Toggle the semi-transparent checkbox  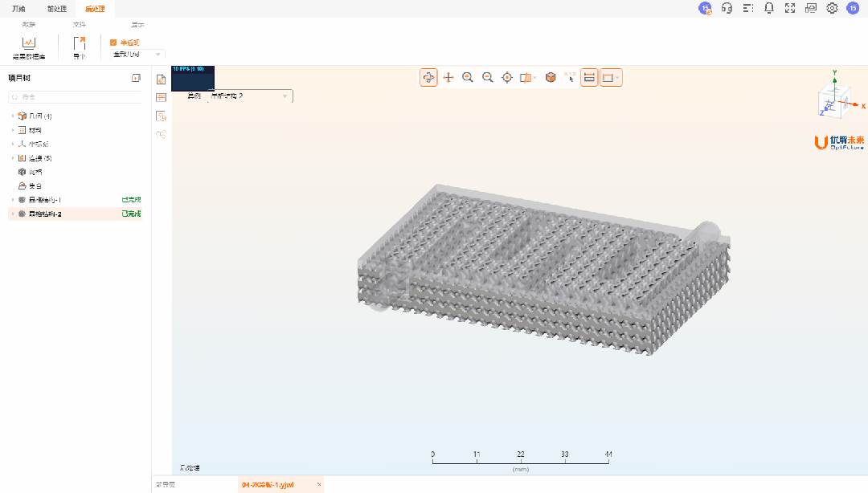[x=113, y=43]
